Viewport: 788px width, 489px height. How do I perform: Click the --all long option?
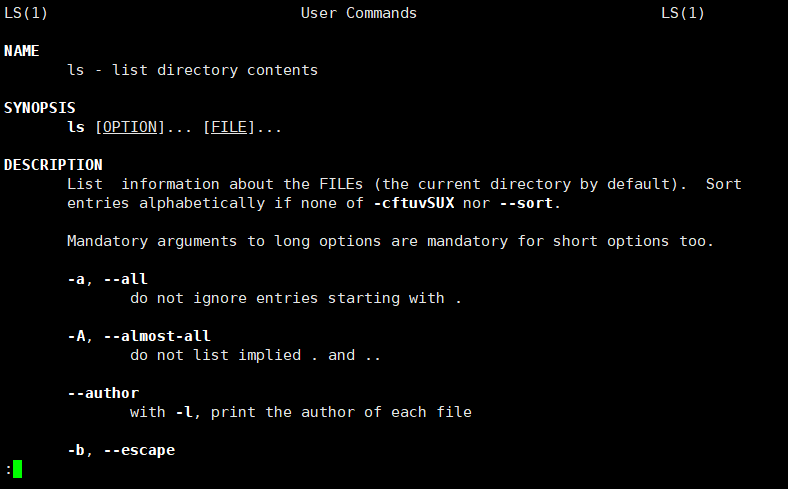tap(125, 279)
